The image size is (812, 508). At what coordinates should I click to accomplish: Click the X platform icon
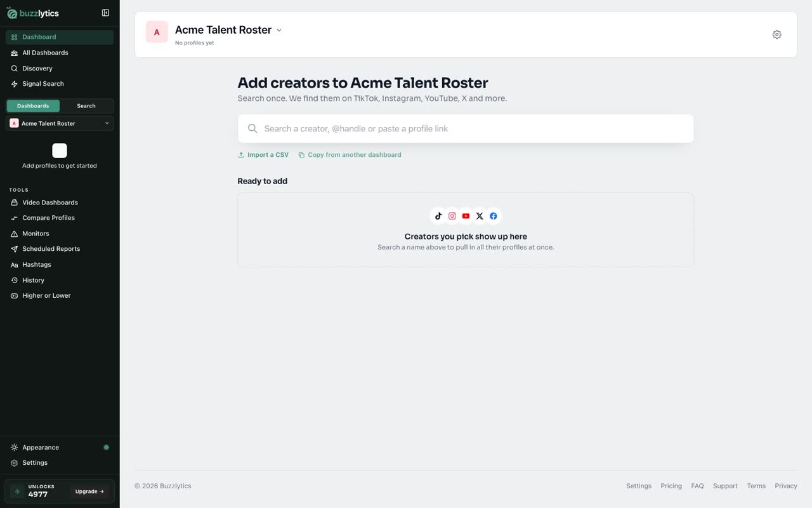click(x=480, y=216)
